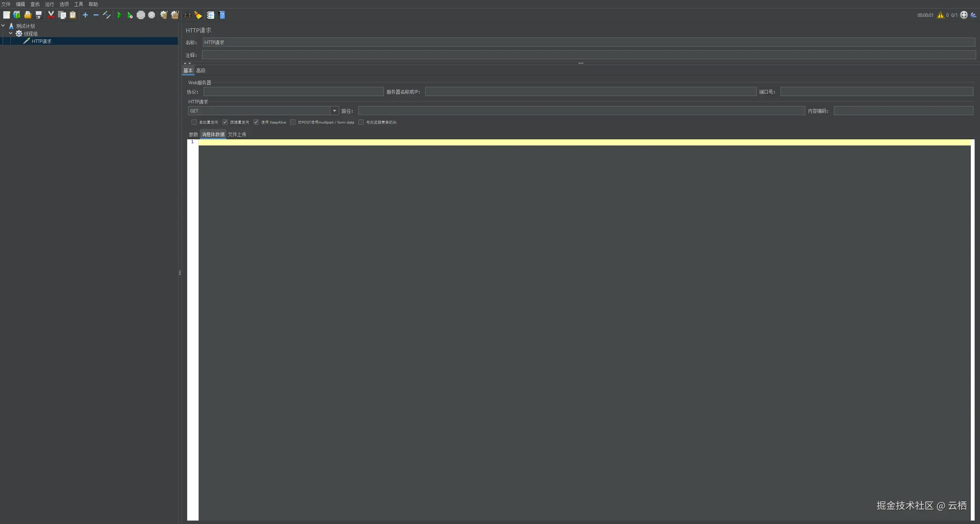Image resolution: width=980 pixels, height=524 pixels.
Task: Click Start no pauses icon
Action: 130,15
